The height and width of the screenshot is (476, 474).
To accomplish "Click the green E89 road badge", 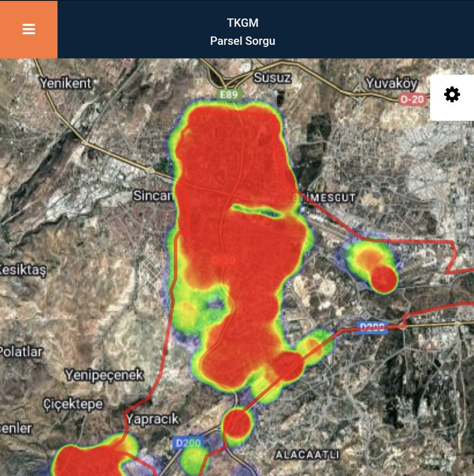I will click(x=229, y=95).
